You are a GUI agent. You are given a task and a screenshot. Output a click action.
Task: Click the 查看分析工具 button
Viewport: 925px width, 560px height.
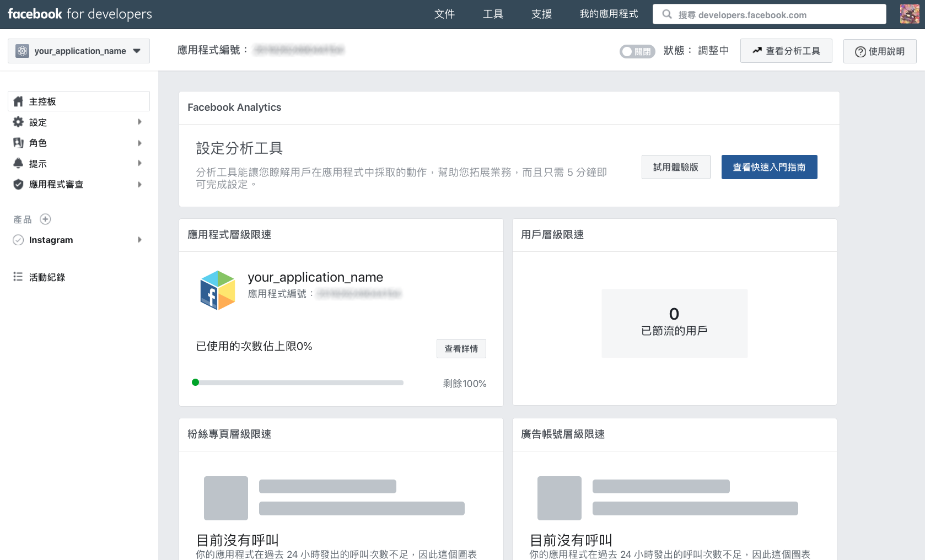(786, 51)
